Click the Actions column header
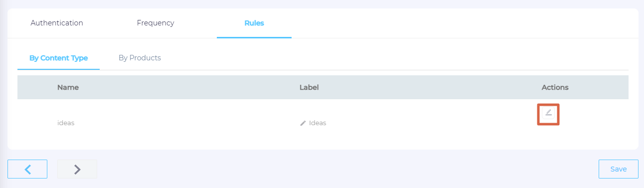The height and width of the screenshot is (188, 644). point(555,87)
